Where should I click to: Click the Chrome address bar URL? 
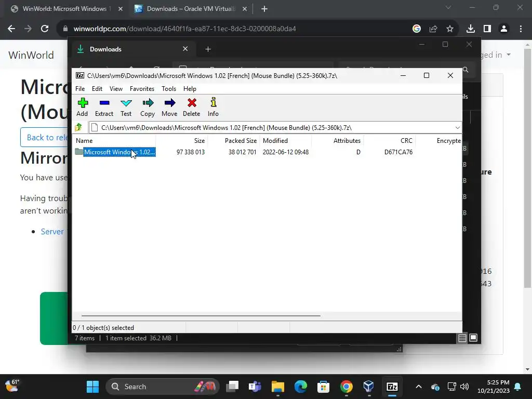tap(184, 29)
